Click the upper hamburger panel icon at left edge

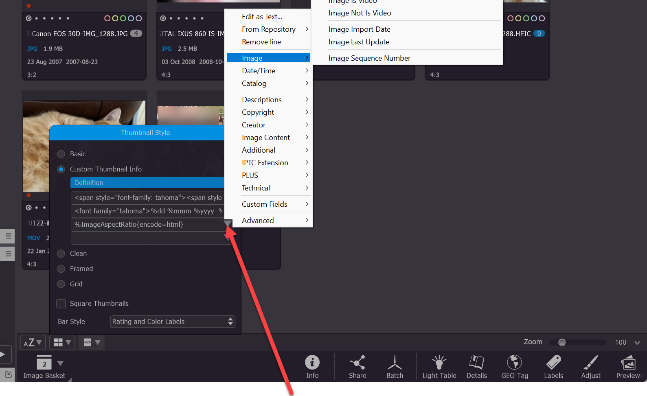click(x=8, y=236)
